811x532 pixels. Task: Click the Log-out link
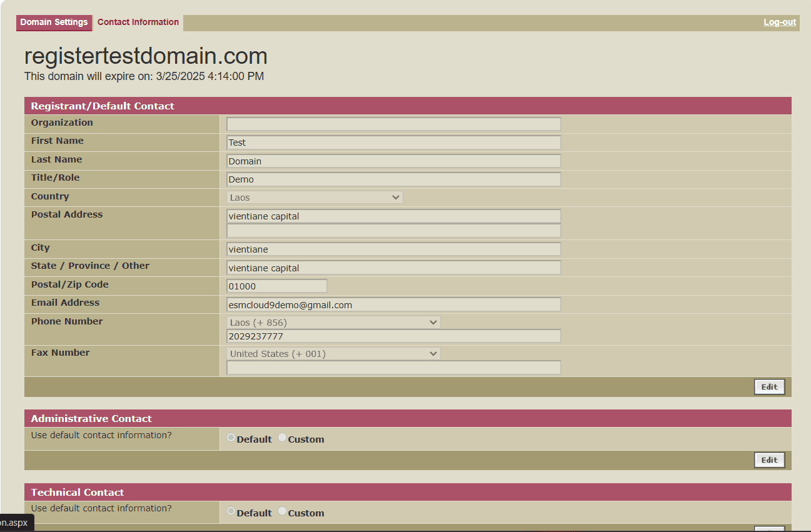point(779,23)
